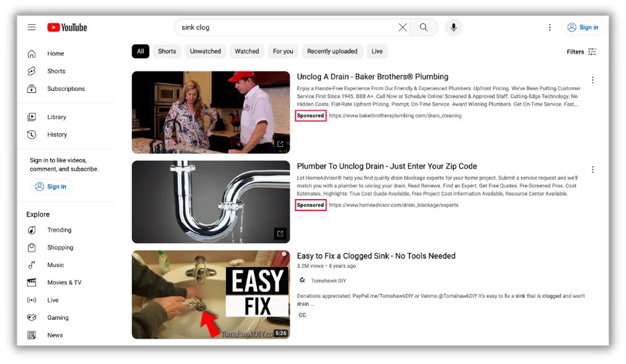Open more options for HomeAdvisor ad
Image resolution: width=626 pixels, height=364 pixels.
(593, 170)
